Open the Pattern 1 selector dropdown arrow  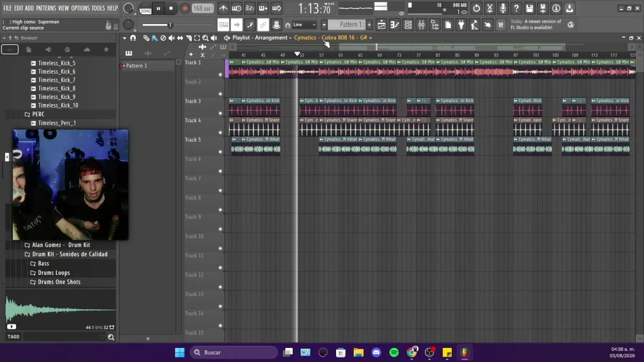(324, 25)
